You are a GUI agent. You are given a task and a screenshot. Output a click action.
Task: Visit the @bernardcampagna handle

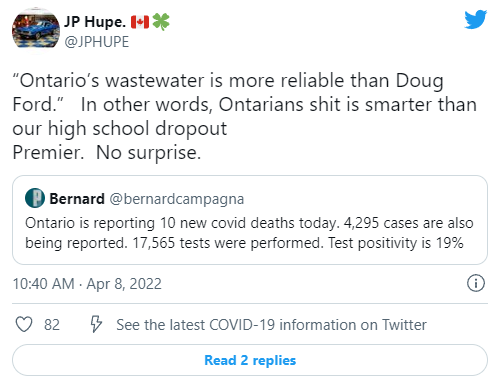177,199
